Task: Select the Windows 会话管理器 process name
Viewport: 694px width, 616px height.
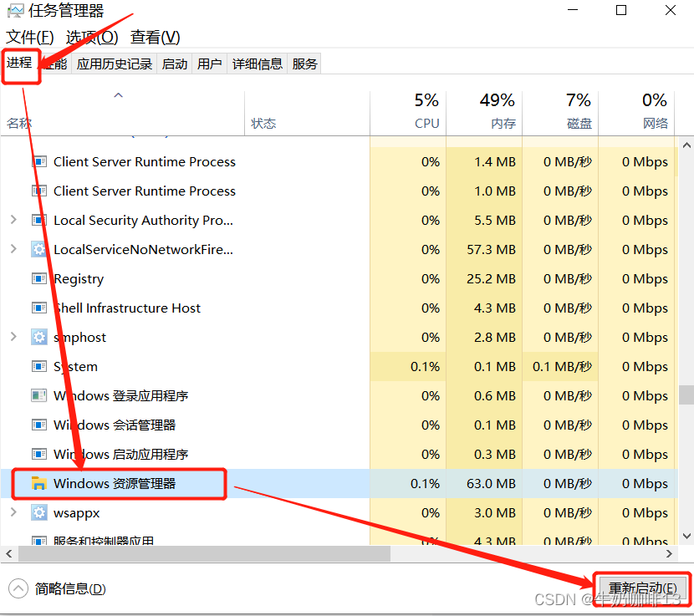Action: pyautogui.click(x=115, y=425)
